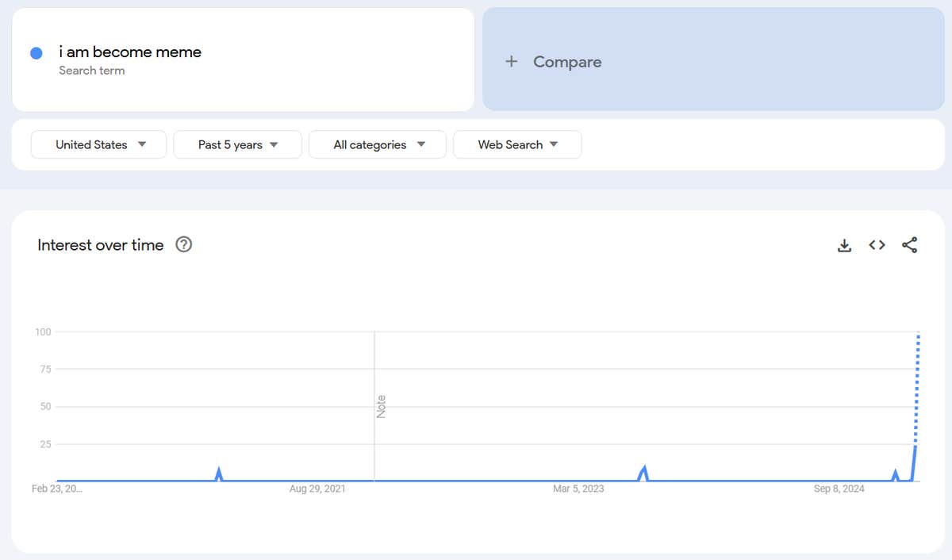
Task: Click the Interest over time heading
Action: 101,245
